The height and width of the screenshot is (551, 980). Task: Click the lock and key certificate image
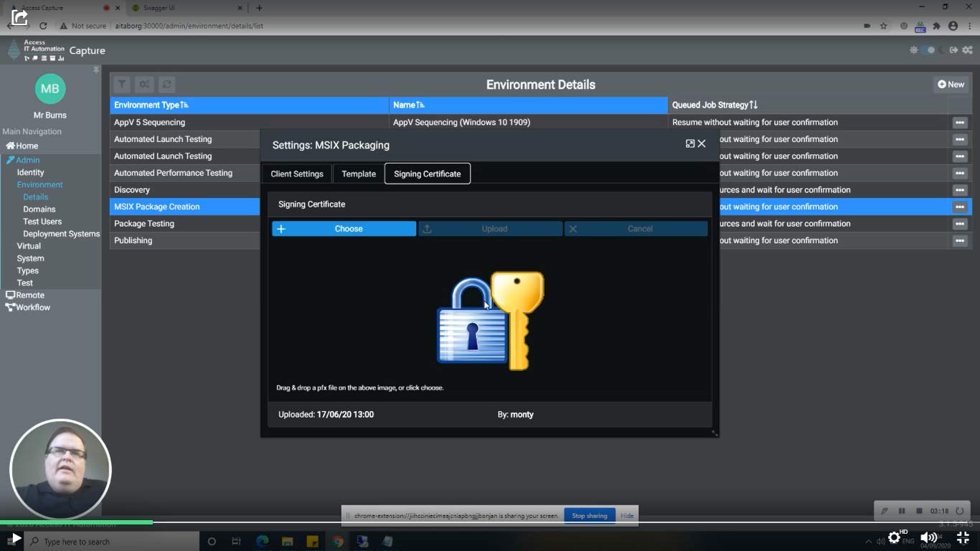click(x=490, y=320)
